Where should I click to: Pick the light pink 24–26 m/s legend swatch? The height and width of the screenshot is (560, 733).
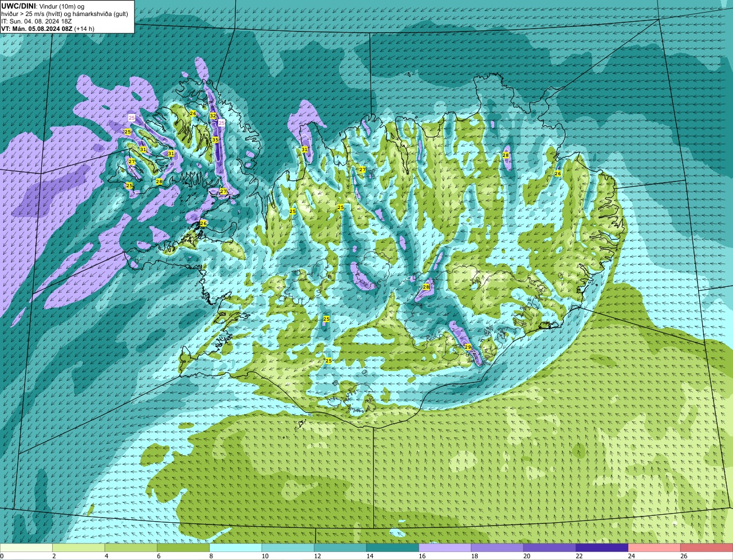(655, 547)
